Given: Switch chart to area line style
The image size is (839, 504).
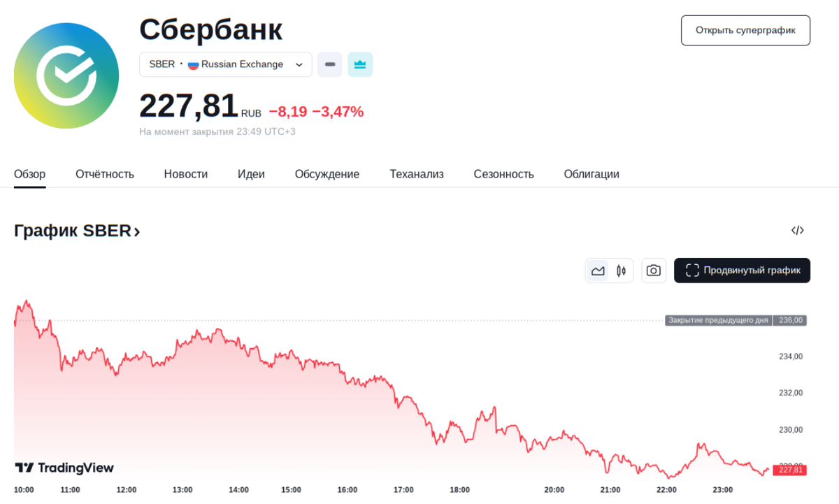Looking at the screenshot, I should click(x=598, y=271).
